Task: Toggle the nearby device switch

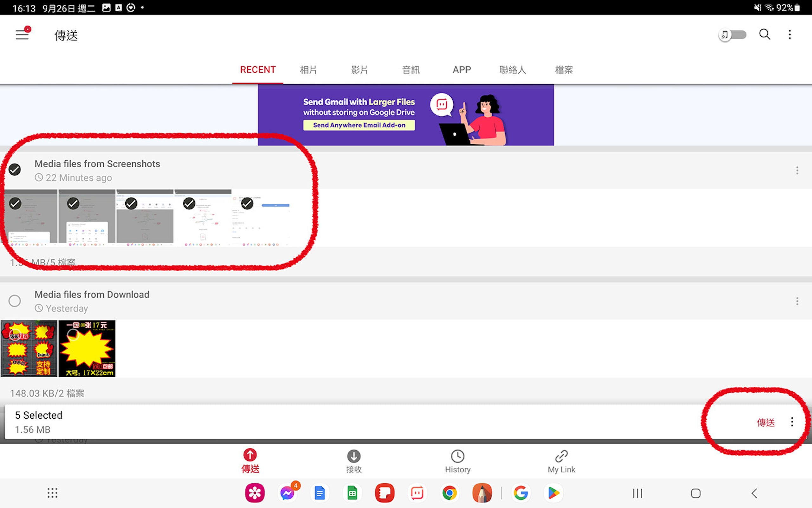Action: coord(732,35)
